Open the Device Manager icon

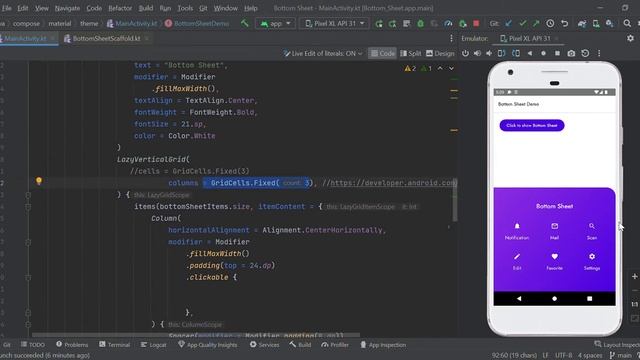[596, 24]
